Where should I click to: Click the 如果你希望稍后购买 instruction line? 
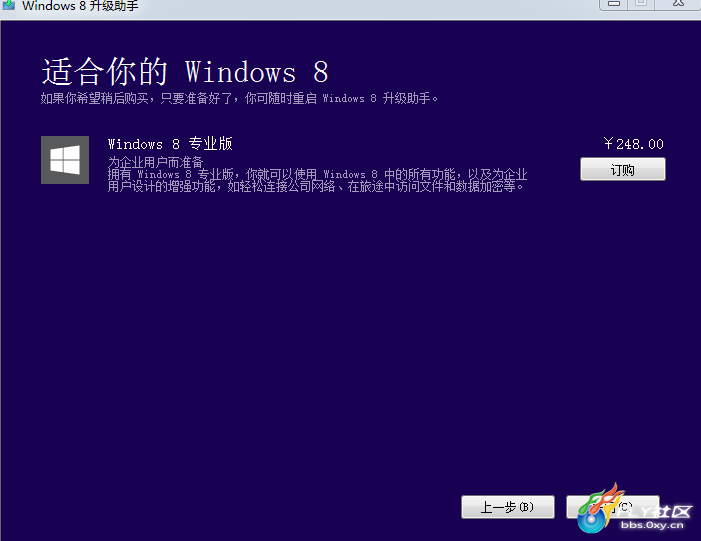click(x=239, y=98)
